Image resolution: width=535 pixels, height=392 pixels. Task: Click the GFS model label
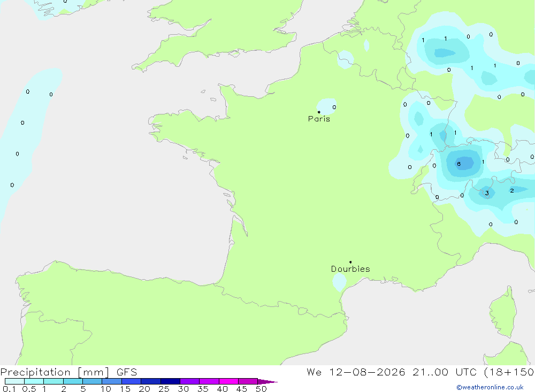tap(127, 372)
